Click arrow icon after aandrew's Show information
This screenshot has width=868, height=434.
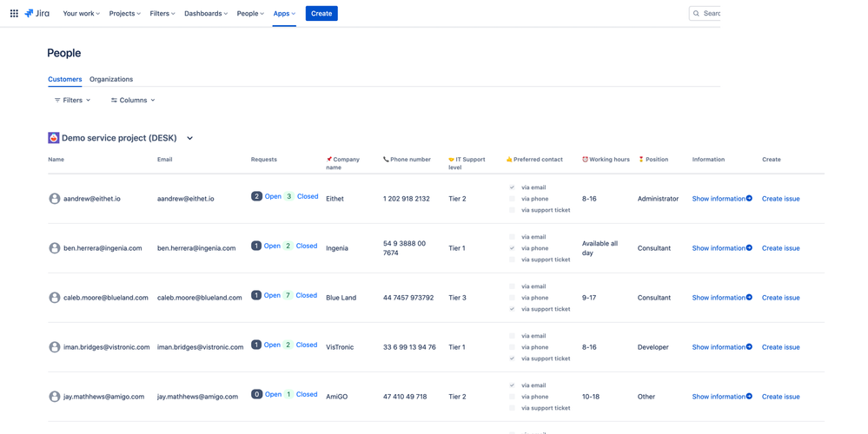[x=749, y=199]
